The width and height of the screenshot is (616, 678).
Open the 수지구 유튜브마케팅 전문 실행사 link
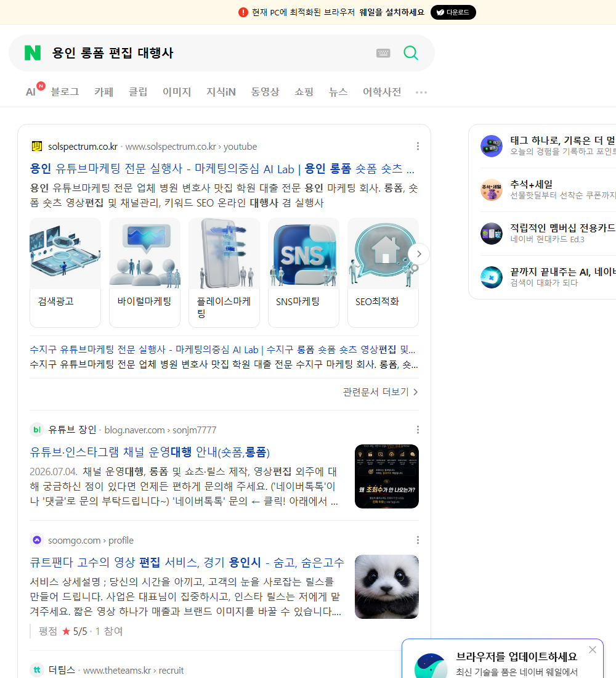tap(222, 349)
